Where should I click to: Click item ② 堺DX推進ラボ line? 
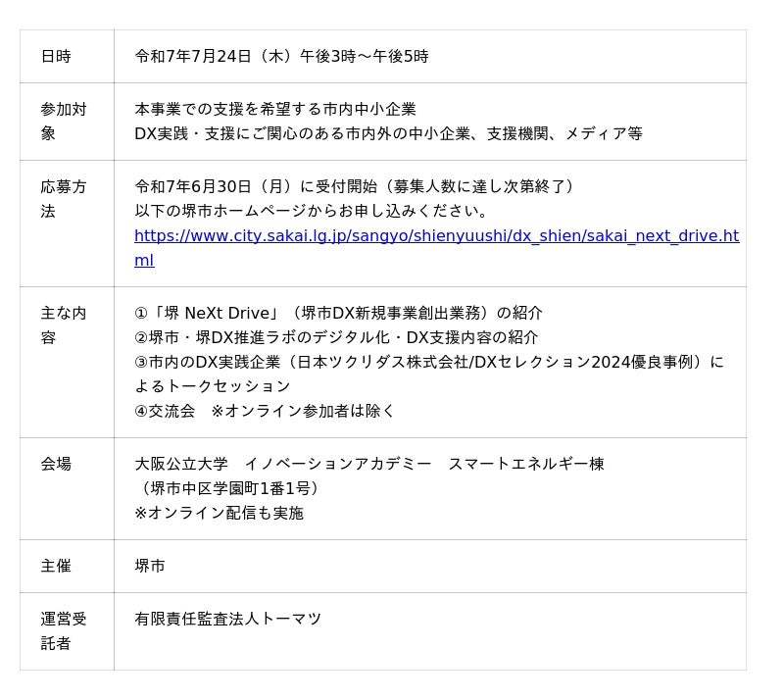[x=336, y=337]
